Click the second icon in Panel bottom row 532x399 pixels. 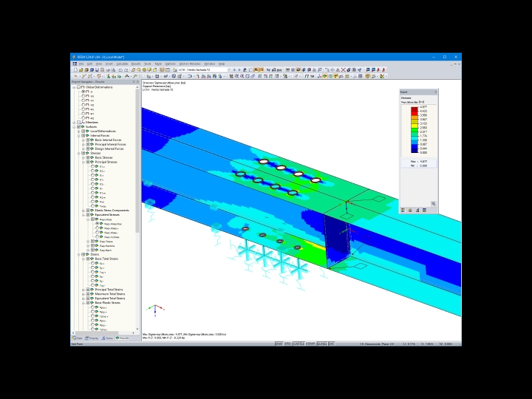pos(410,211)
